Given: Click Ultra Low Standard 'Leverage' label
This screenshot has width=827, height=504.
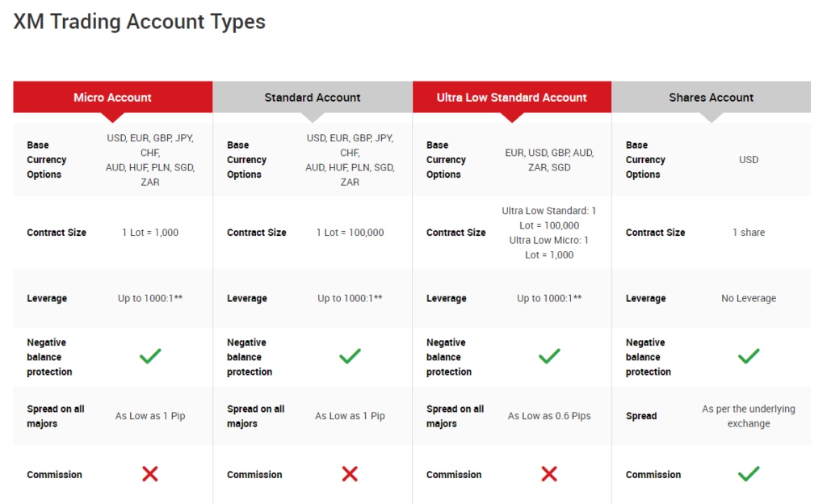Looking at the screenshot, I should (x=446, y=298).
